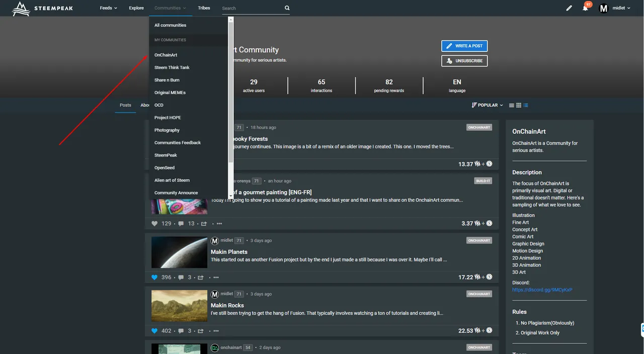Viewport: 644px width, 354px height.
Task: Click the UNSUBSCRIBE button
Action: click(x=464, y=60)
